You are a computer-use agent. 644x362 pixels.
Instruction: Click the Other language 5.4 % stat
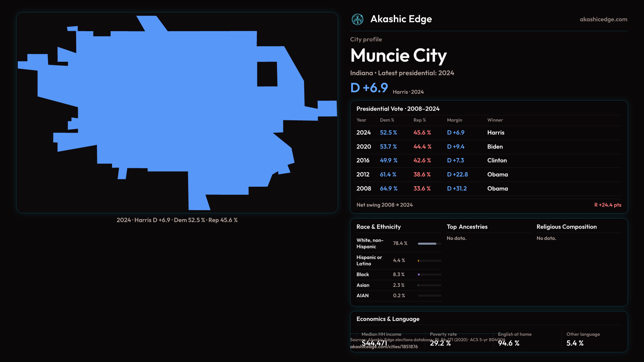pos(575,343)
